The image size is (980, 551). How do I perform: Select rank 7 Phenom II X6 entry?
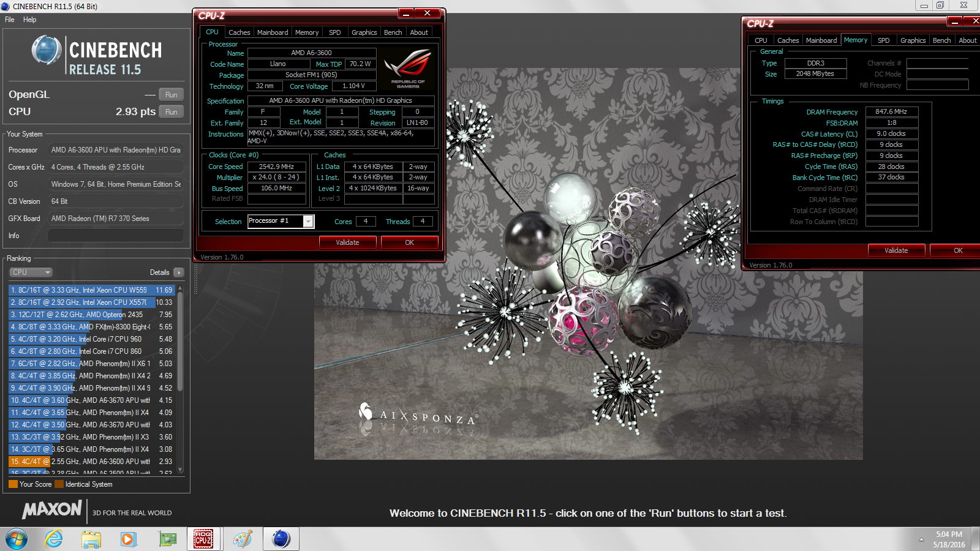92,364
